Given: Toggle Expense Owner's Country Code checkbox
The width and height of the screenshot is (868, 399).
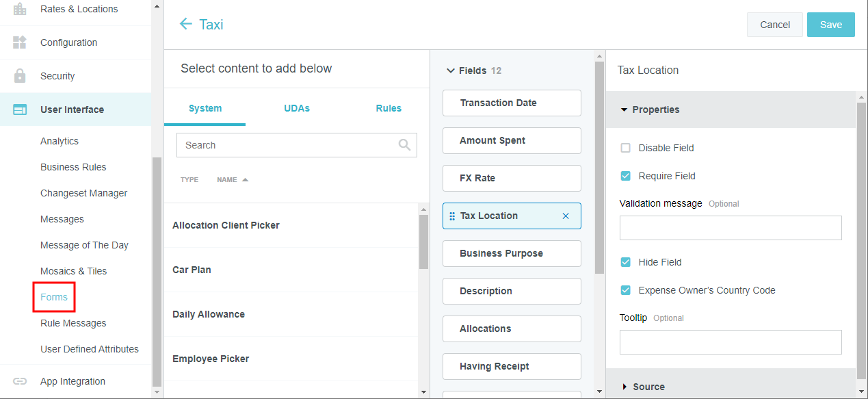Looking at the screenshot, I should pos(625,290).
